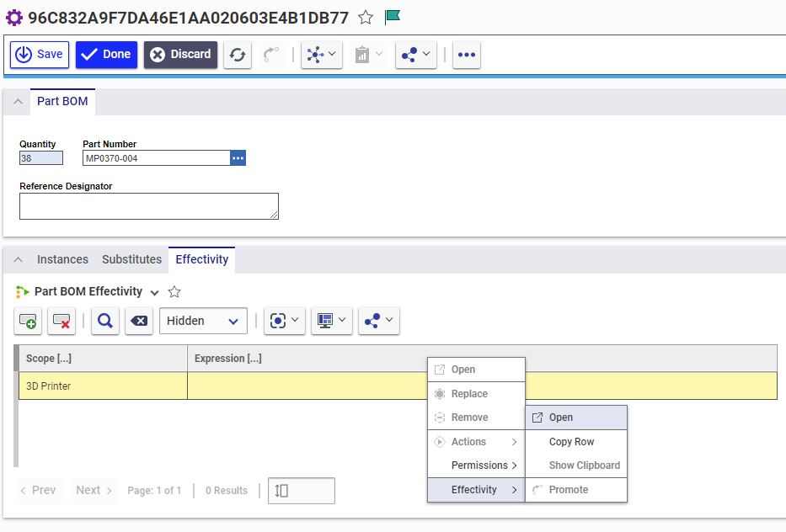The image size is (786, 532).
Task: Open the reports clipboard dropdown
Action: tap(369, 55)
